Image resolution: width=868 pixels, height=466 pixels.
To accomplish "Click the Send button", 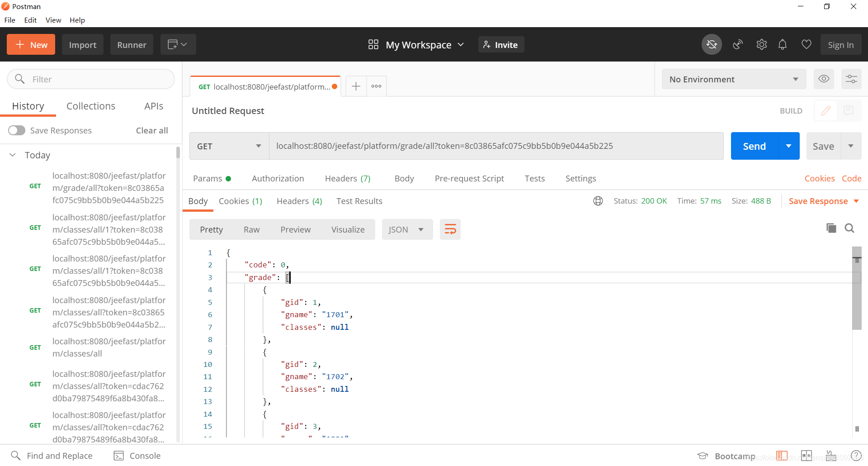I will point(755,146).
